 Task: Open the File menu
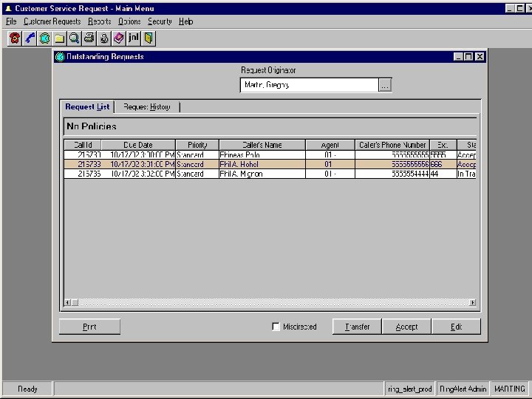(11, 21)
